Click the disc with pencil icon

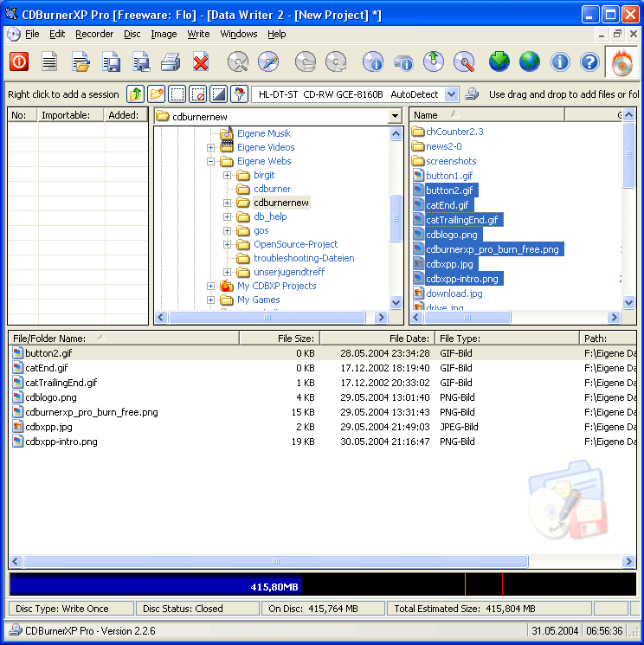(x=268, y=62)
